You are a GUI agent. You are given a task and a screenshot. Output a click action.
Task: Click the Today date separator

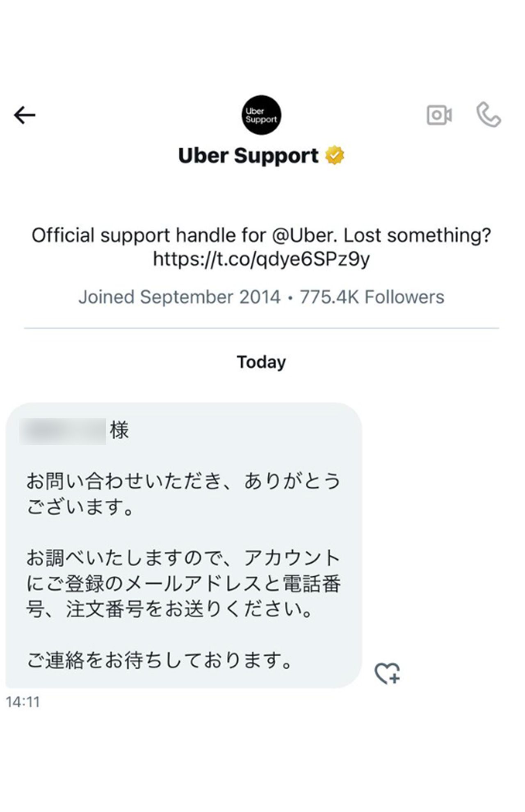261,361
